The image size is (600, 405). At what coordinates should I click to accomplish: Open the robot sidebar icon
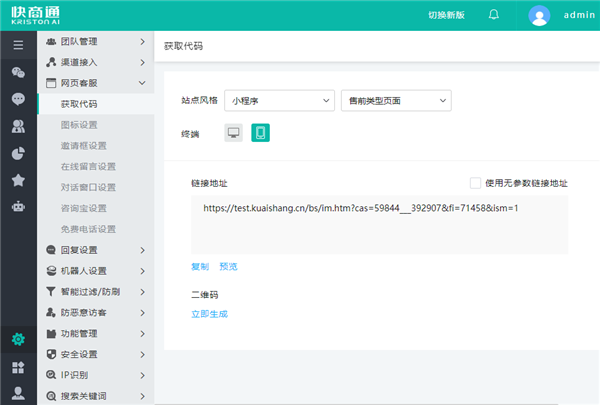coord(18,207)
